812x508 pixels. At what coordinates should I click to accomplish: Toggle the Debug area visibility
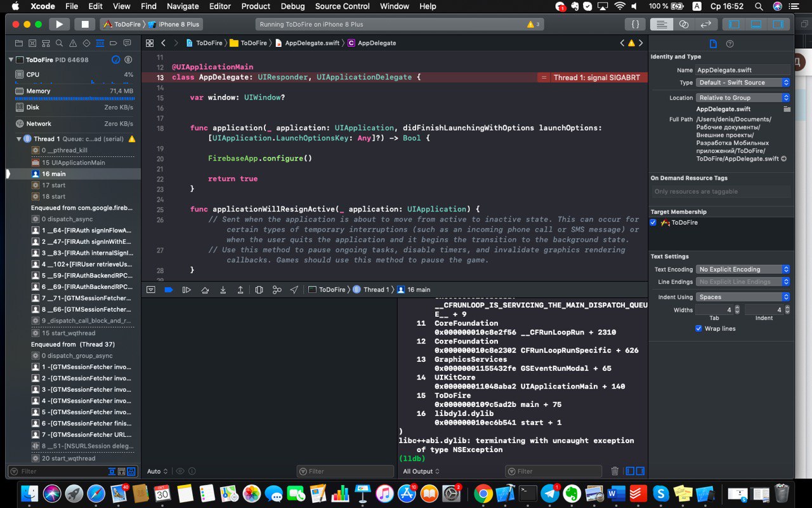point(756,24)
